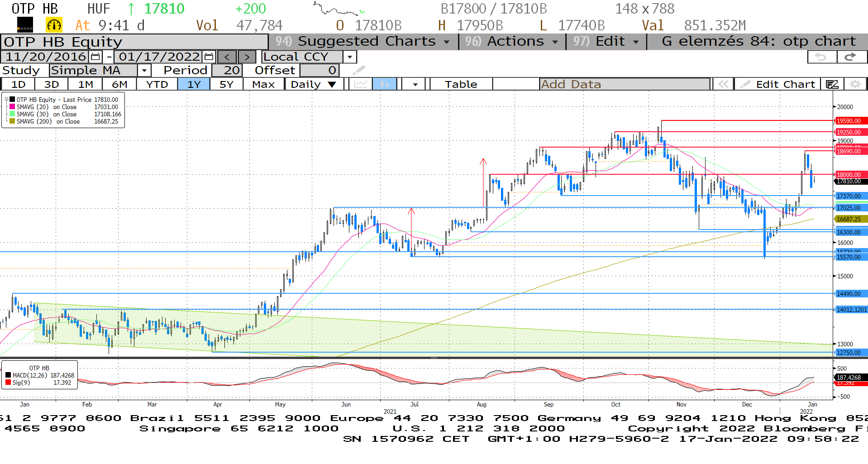
Task: Expand the Simple MA study dropdown
Action: (144, 70)
